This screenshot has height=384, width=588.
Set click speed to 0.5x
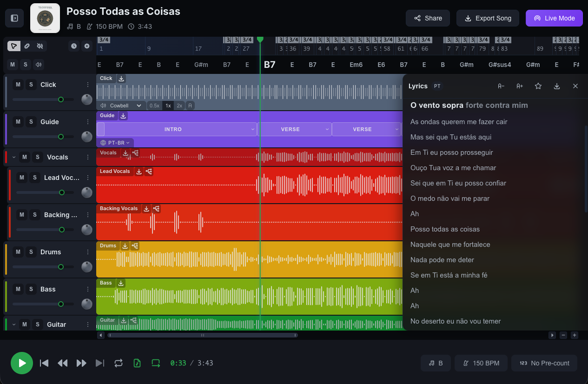point(154,106)
